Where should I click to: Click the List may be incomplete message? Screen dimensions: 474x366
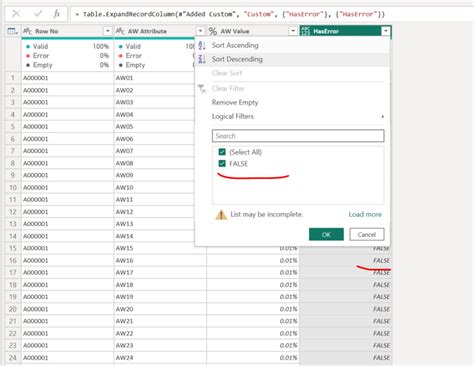(x=266, y=214)
